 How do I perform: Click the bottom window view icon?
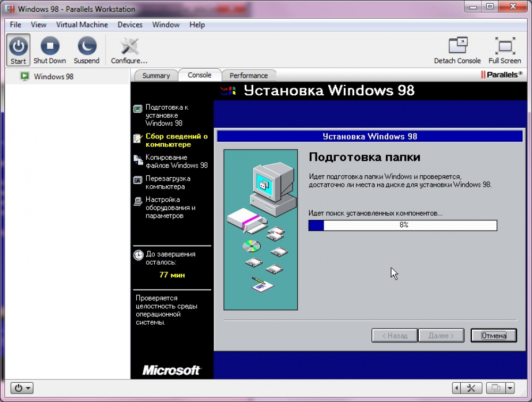click(496, 388)
